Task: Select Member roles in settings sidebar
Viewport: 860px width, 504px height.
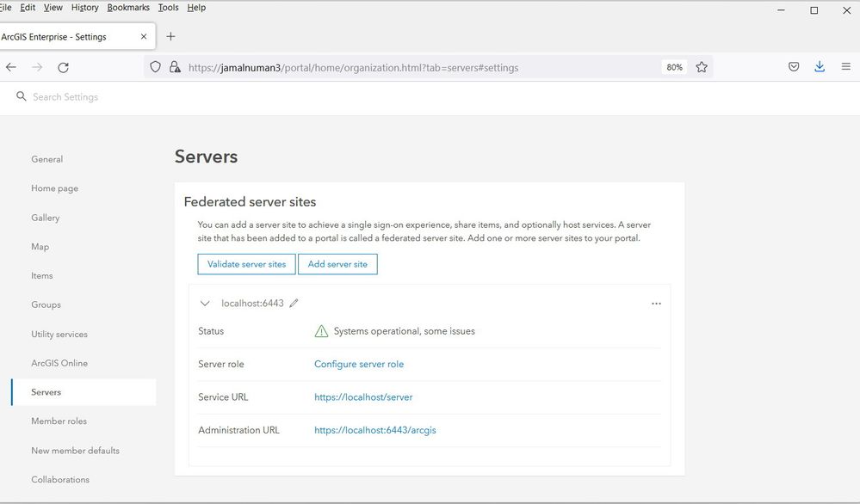Action: pyautogui.click(x=59, y=421)
